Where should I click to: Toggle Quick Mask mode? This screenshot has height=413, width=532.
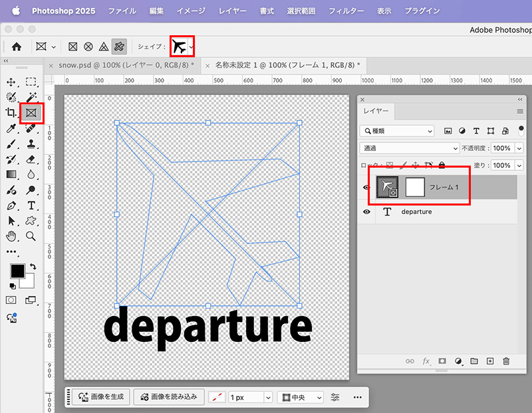click(11, 300)
